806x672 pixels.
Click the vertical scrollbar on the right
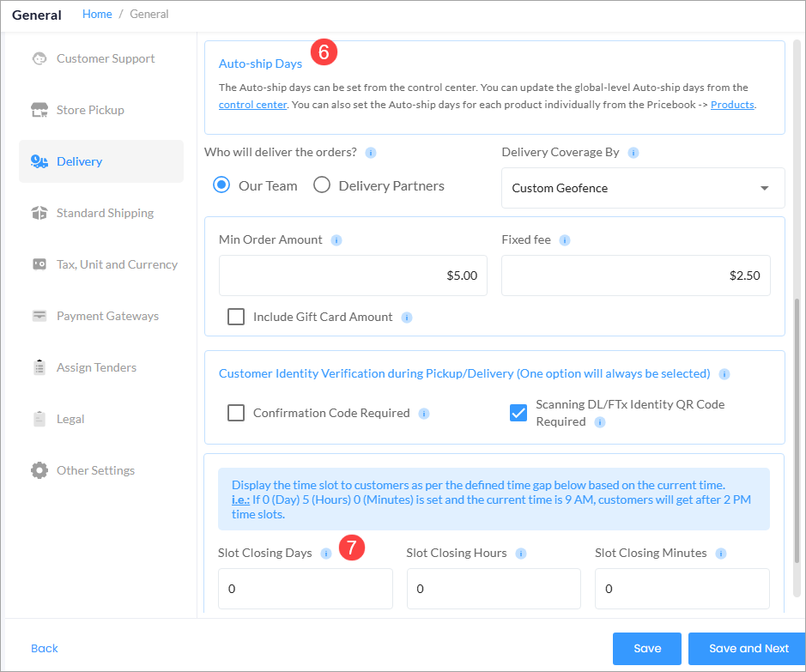(797, 447)
